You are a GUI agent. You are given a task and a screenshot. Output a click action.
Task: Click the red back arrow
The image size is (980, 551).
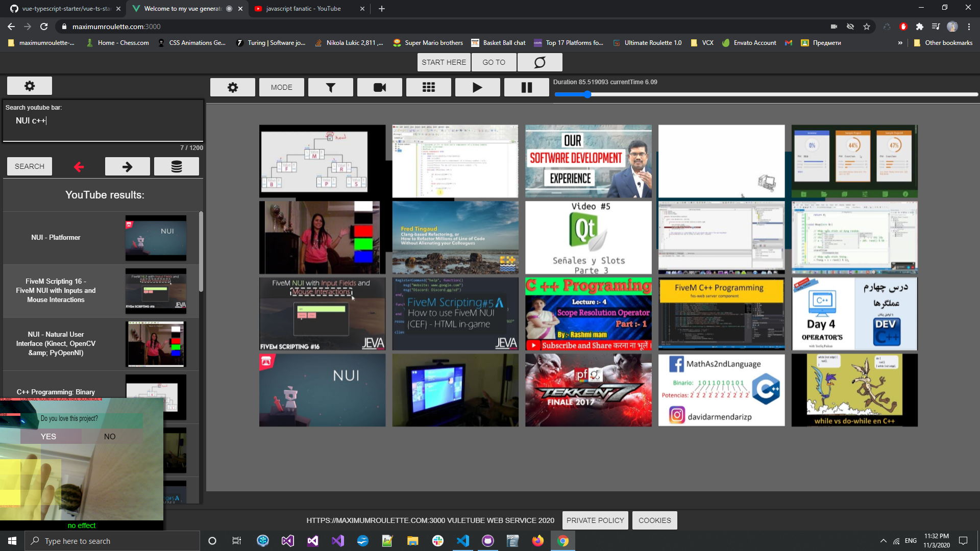(x=79, y=167)
